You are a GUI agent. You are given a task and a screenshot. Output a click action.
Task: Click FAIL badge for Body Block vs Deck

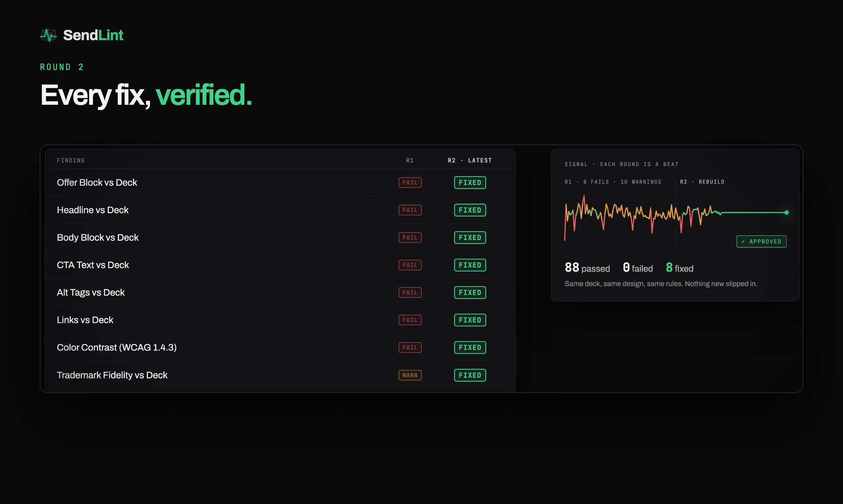[x=410, y=238]
